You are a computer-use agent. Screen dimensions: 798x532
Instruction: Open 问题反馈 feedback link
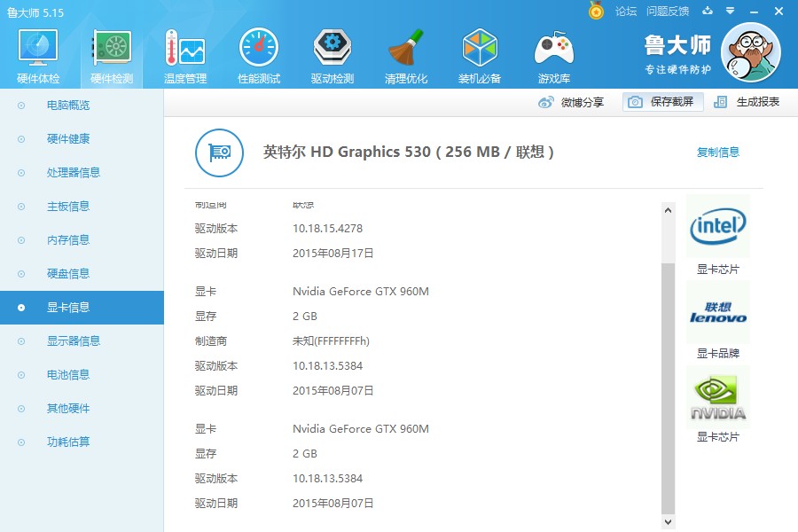tap(667, 12)
